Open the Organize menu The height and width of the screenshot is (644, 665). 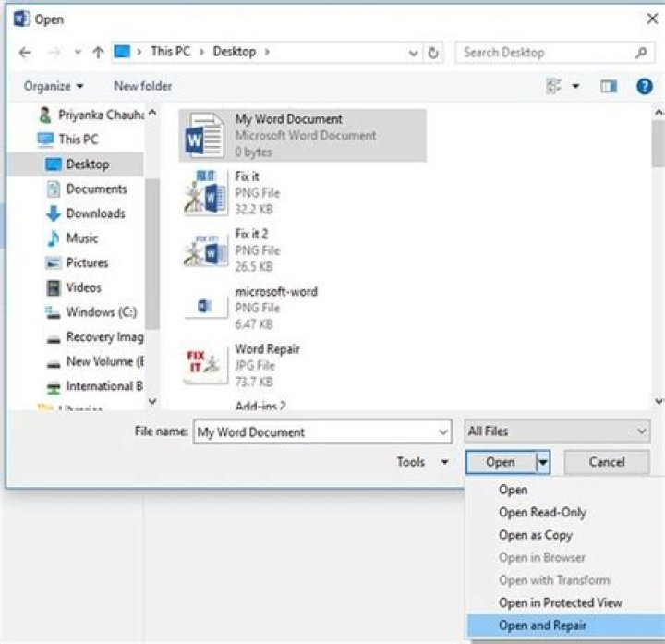click(x=53, y=86)
